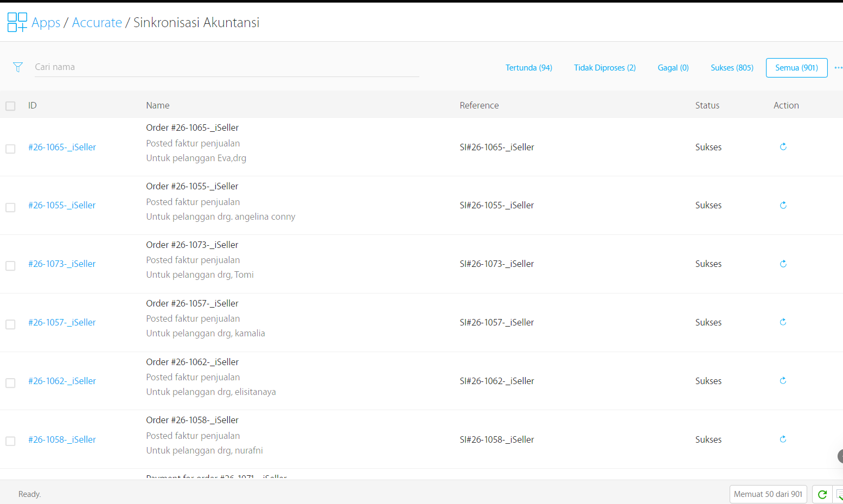Show Sukses (805) entries

point(732,68)
